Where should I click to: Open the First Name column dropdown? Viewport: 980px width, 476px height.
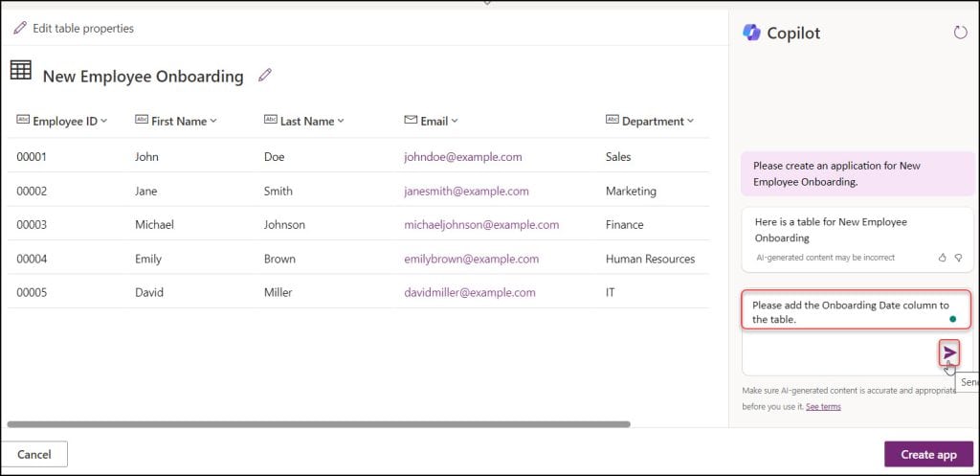coord(213,121)
